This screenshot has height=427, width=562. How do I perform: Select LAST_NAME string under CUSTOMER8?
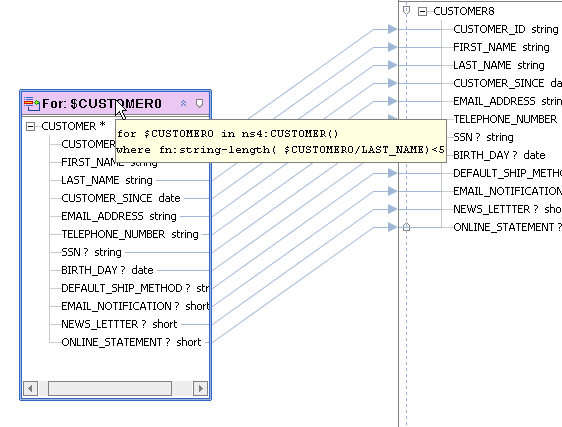click(499, 65)
